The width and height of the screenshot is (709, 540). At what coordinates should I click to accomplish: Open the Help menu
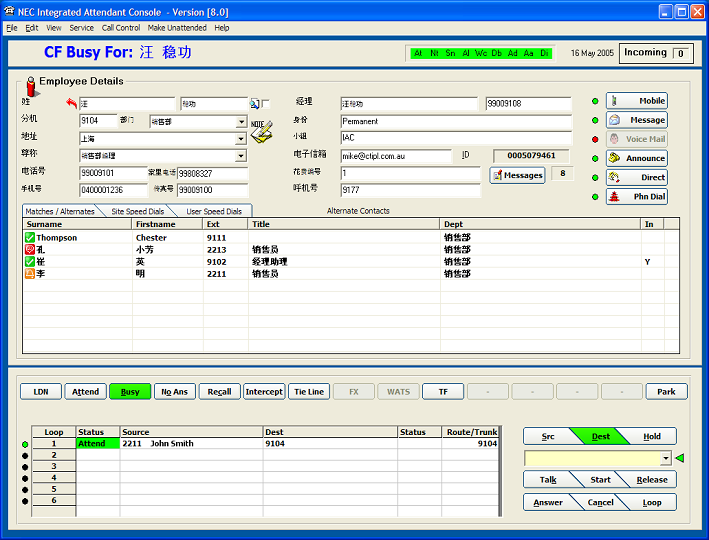tap(222, 28)
